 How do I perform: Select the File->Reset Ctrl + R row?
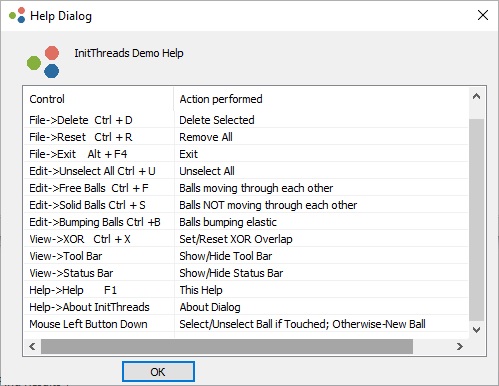tap(246, 137)
